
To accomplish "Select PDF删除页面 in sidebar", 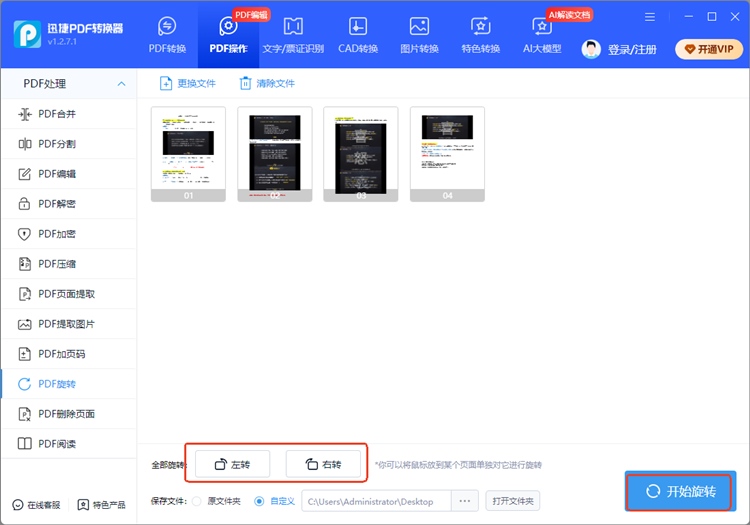I will tap(69, 414).
